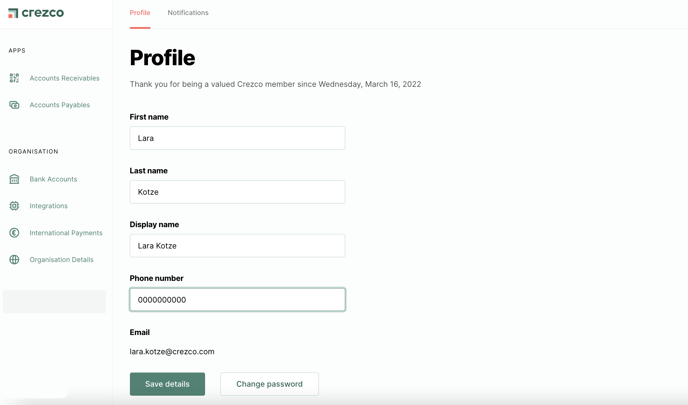
Task: Open Accounts Receivables link
Action: click(64, 78)
